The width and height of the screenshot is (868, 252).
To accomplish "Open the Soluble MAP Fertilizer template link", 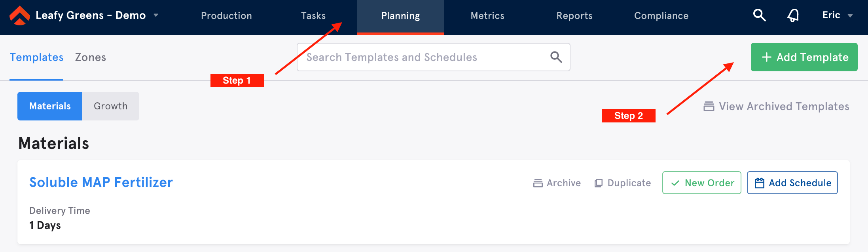I will [101, 182].
